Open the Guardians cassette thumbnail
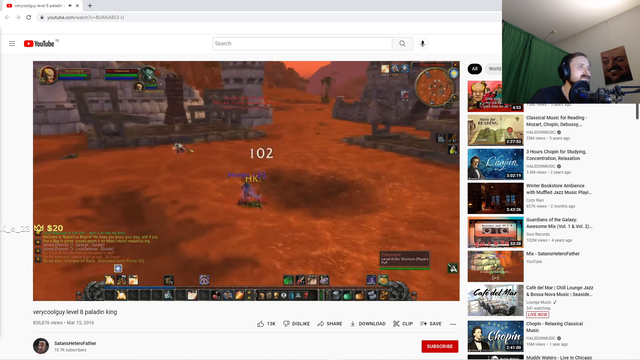The width and height of the screenshot is (640, 360). click(496, 232)
